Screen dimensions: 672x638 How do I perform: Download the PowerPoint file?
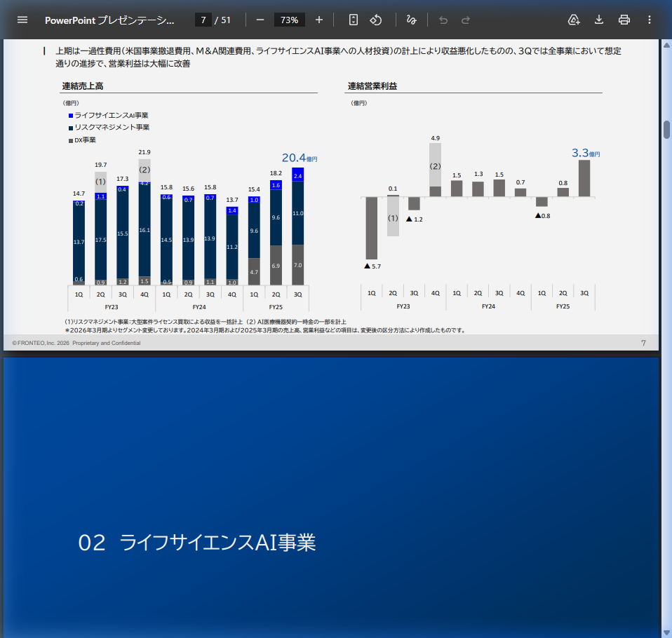598,20
